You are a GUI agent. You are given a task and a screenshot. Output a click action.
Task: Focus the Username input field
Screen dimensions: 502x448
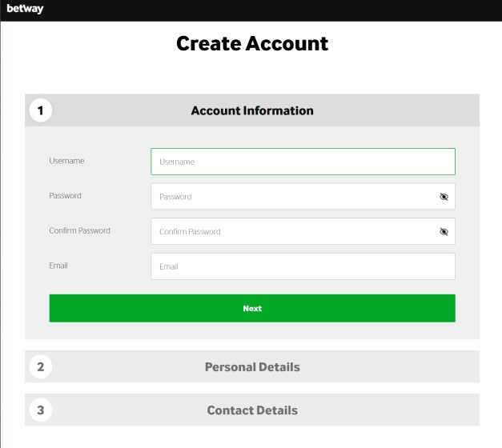coord(303,162)
